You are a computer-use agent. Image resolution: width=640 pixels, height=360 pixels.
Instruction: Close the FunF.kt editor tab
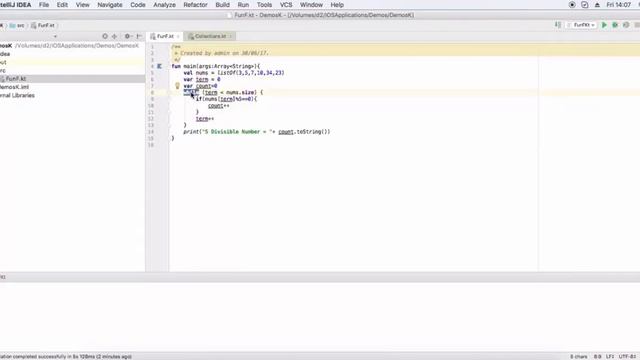click(178, 36)
